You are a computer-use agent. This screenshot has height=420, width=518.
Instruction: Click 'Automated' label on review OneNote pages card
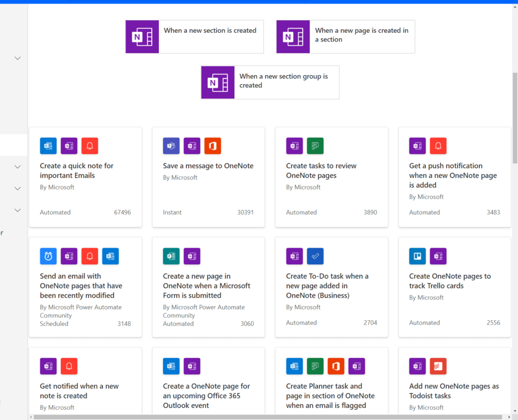[x=301, y=212]
